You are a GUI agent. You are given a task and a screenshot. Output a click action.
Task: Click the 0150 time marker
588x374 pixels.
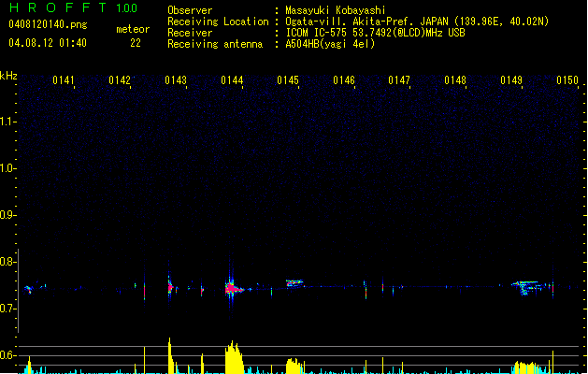tap(567, 80)
